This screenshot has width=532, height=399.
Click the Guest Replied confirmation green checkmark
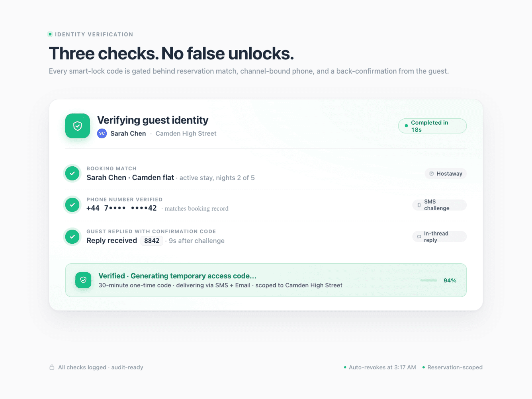tap(72, 237)
